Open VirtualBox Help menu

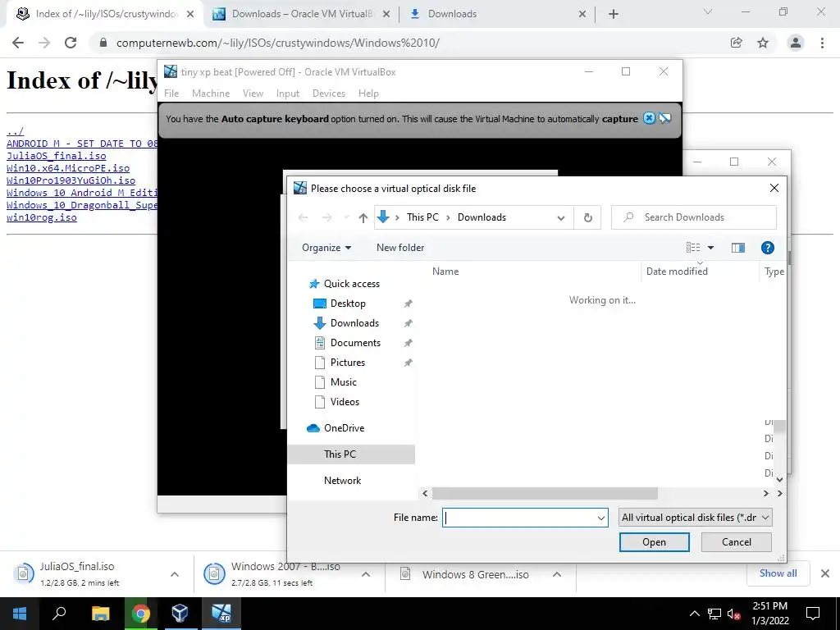pos(368,94)
